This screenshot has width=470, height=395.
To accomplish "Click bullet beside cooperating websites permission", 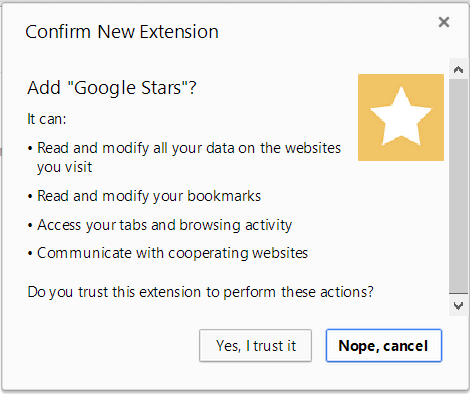I will 30,254.
